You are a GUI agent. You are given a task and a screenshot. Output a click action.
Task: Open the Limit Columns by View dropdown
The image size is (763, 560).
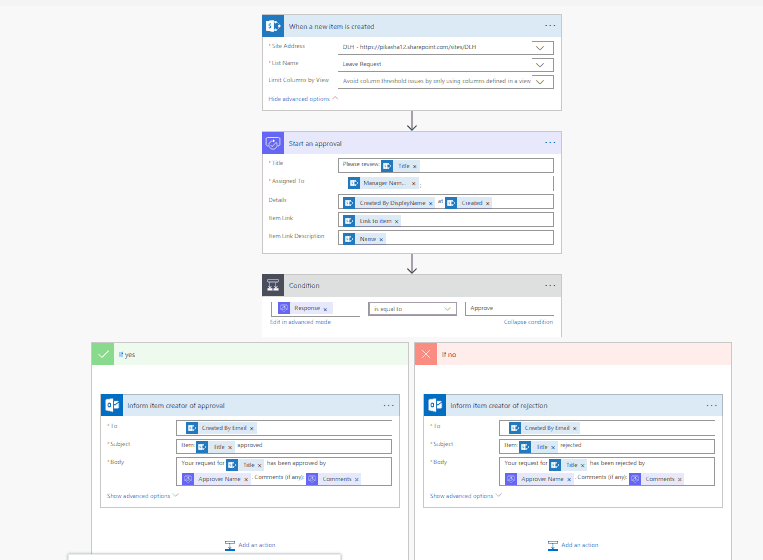point(540,82)
